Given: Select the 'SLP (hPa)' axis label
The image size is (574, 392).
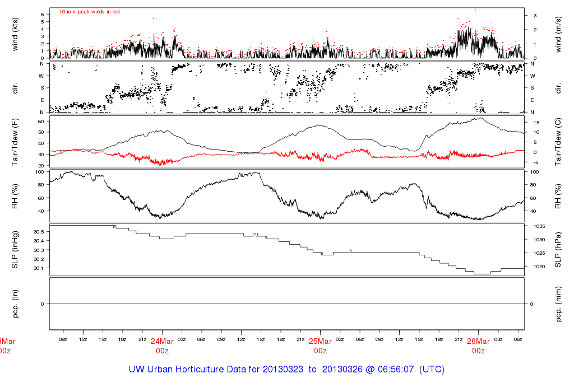Looking at the screenshot, I should (x=558, y=250).
